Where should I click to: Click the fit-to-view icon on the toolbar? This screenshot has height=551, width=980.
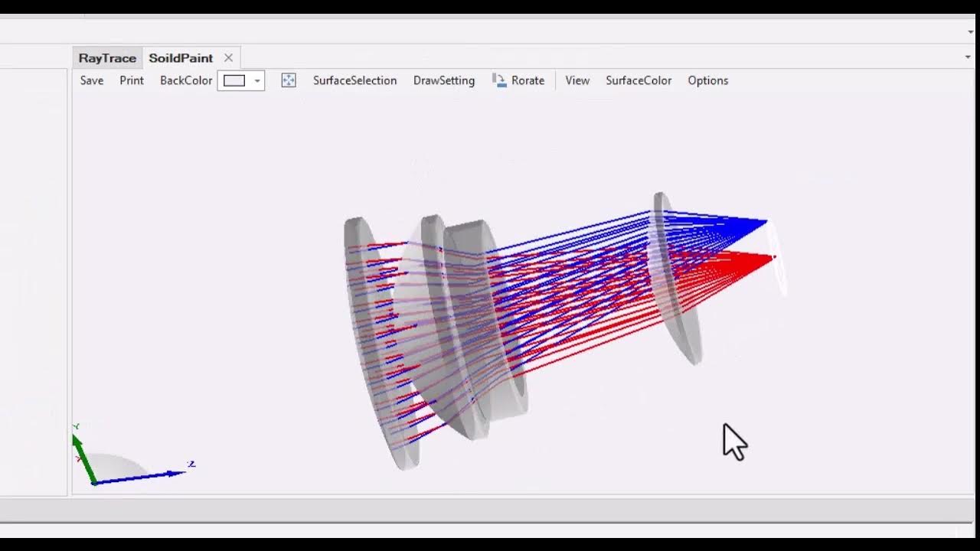(x=289, y=80)
